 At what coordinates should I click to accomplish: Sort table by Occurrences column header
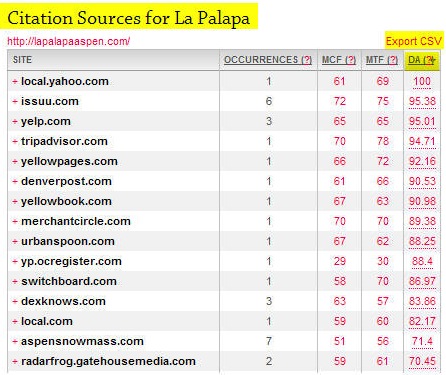click(x=261, y=60)
